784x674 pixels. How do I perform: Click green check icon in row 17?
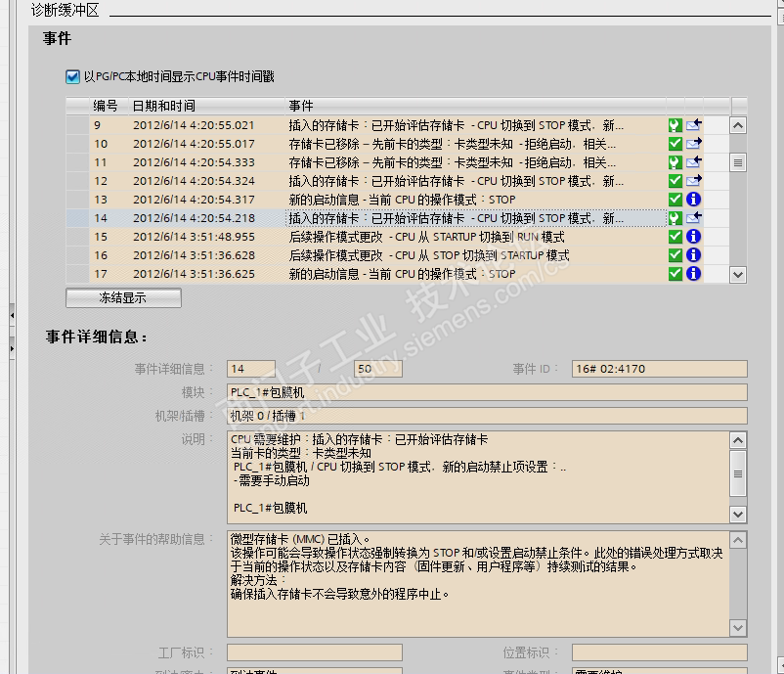coord(675,274)
